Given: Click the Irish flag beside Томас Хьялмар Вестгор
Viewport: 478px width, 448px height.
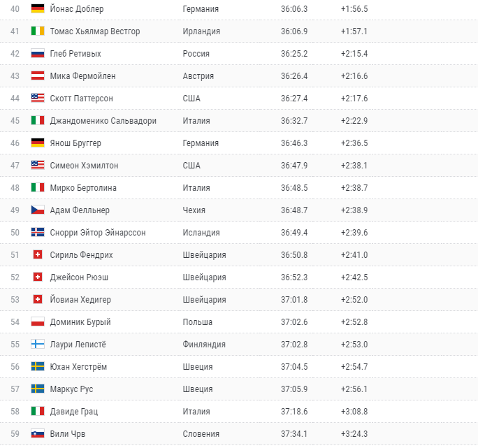Looking at the screenshot, I should pos(38,31).
